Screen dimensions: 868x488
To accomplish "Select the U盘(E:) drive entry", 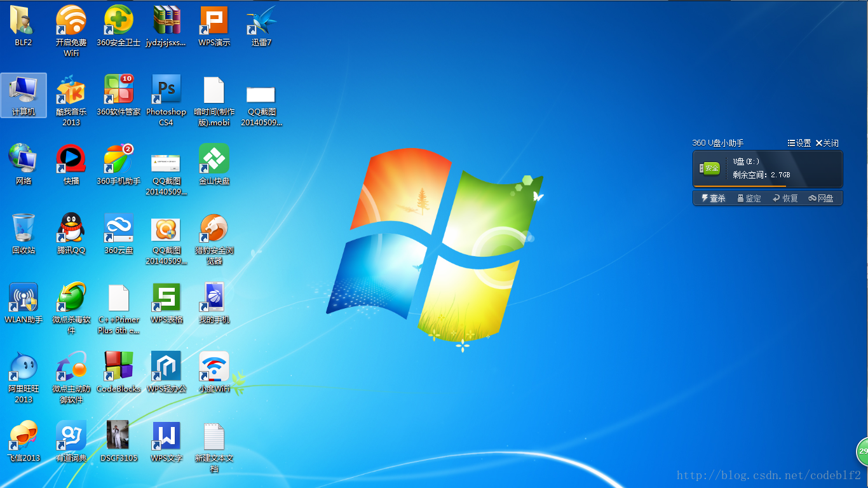I will tap(746, 161).
